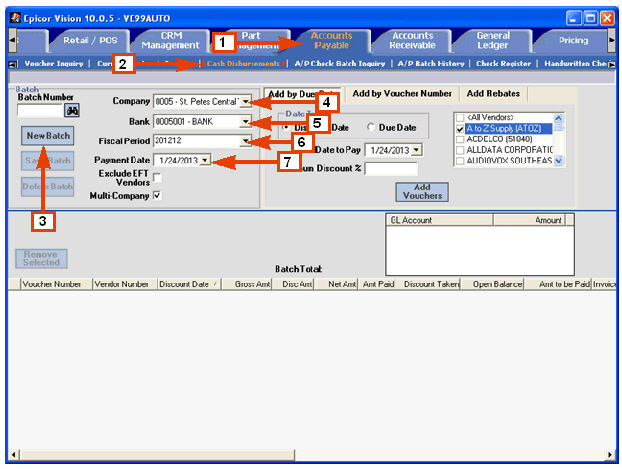Check the AUDIOVOX SOUTHEAST vendor checkbox
622x469 pixels.
click(x=460, y=161)
